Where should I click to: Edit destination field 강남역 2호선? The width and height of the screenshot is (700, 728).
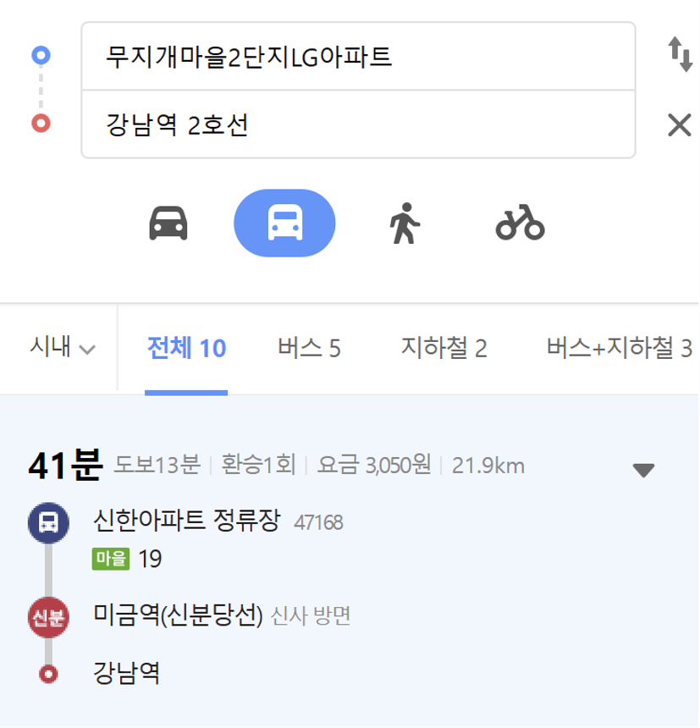point(358,124)
